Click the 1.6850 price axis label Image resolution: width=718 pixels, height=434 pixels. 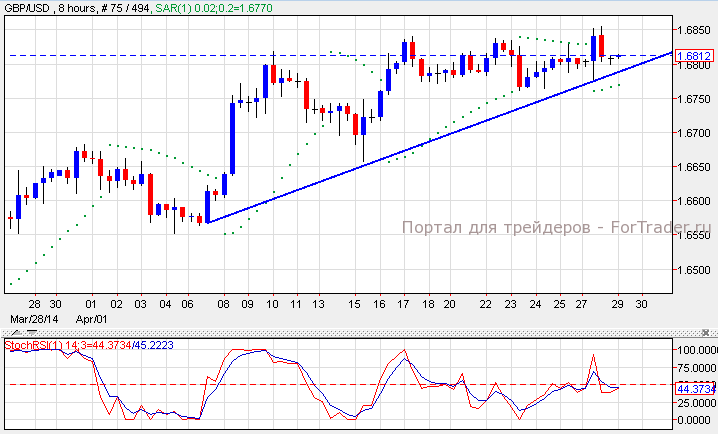694,30
